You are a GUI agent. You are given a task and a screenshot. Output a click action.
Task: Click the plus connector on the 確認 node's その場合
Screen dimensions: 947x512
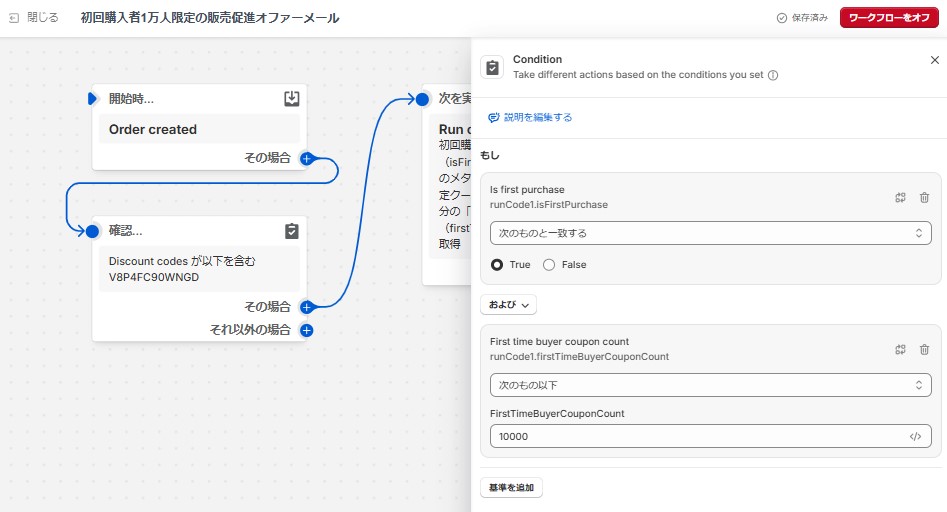point(307,307)
